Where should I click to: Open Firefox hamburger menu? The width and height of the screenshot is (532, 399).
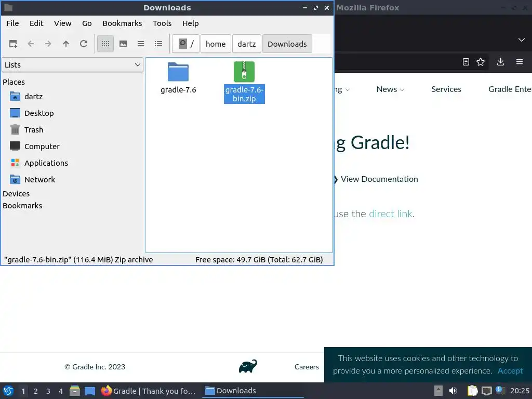[520, 62]
